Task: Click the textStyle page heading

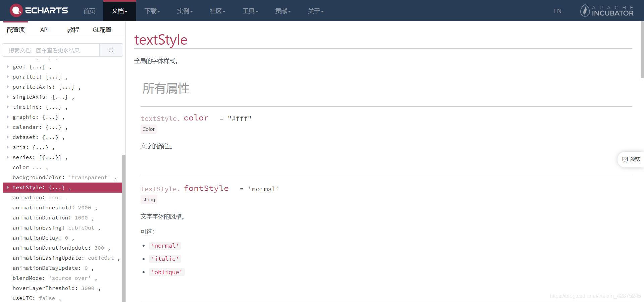Action: (161, 40)
